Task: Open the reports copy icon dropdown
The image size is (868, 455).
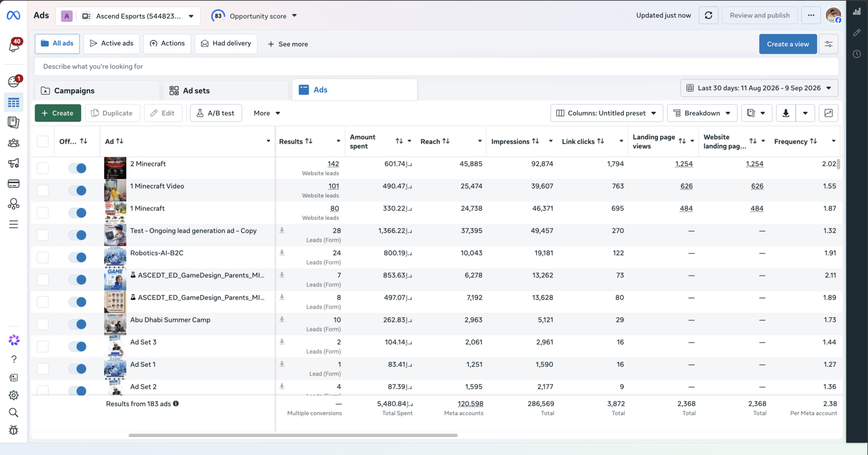Action: click(756, 113)
